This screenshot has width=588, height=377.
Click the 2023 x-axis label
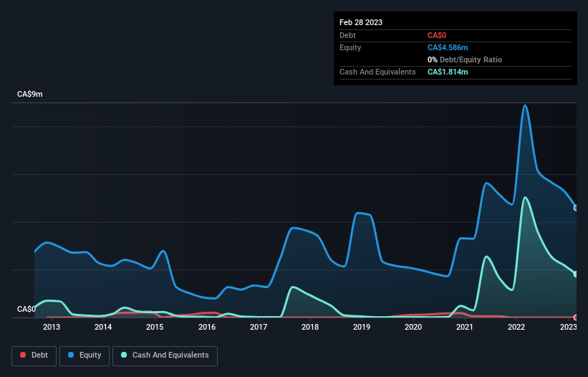point(568,327)
